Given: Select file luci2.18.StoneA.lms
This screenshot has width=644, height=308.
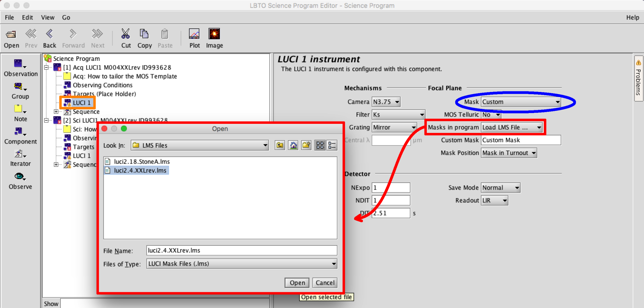Looking at the screenshot, I should point(137,162).
